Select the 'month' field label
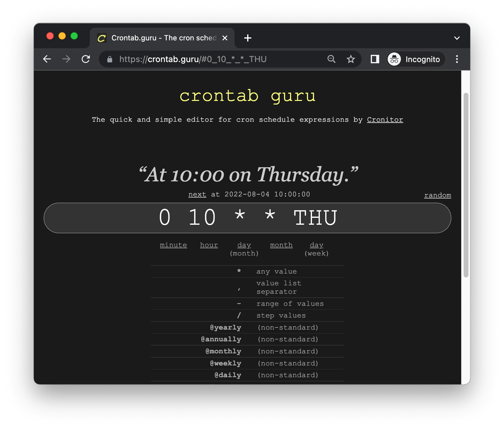504x429 pixels. [x=281, y=245]
